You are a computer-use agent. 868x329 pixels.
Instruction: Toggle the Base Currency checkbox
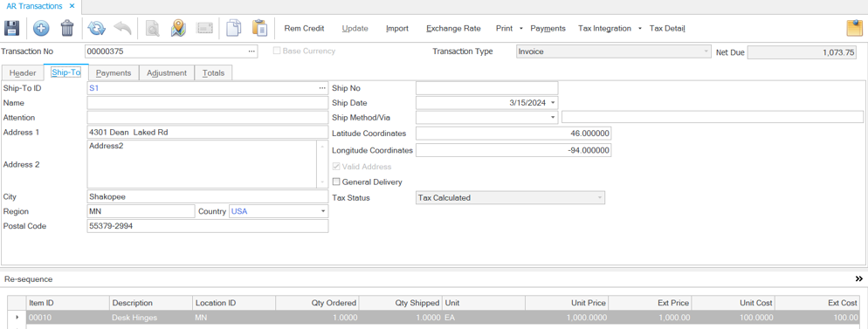(278, 51)
